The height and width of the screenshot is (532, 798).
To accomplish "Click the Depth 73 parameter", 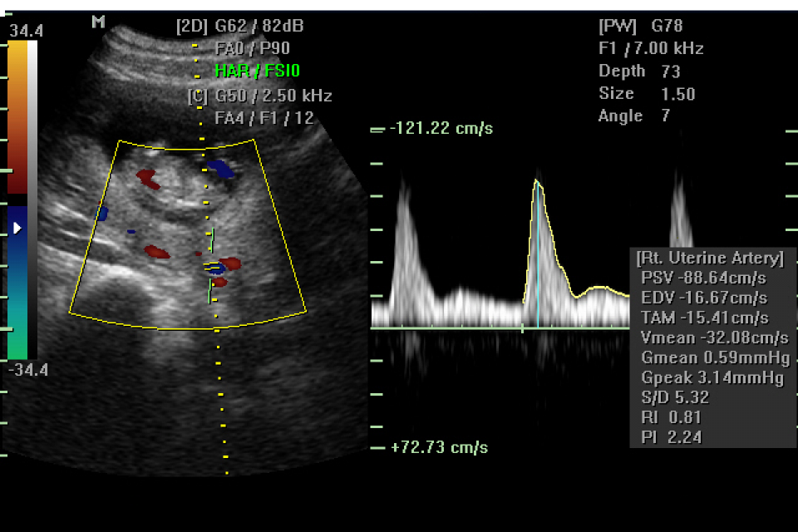I will point(633,71).
